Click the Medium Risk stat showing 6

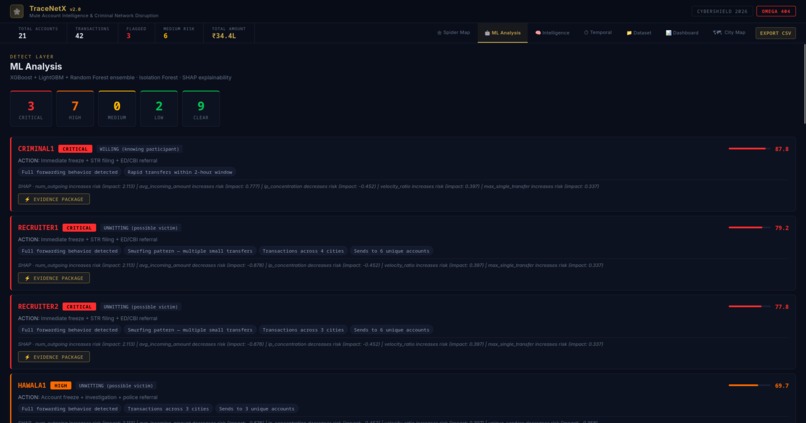point(179,33)
